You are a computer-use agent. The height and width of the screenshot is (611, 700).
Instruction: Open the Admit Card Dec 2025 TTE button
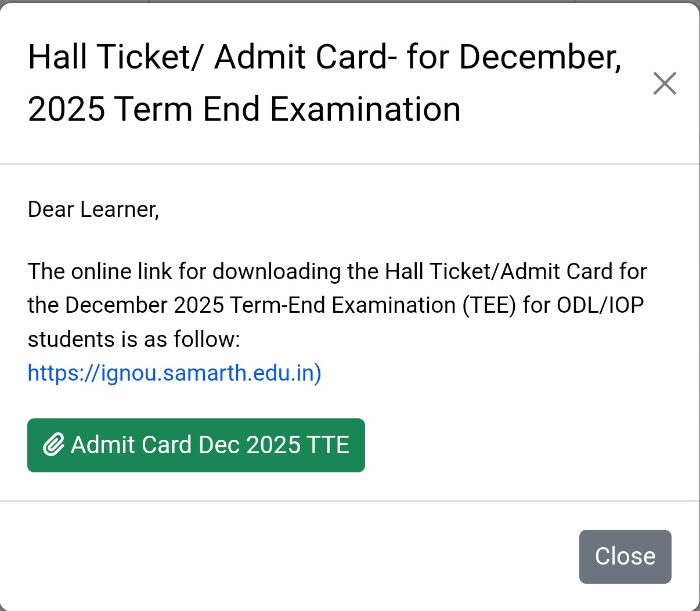[x=196, y=445]
